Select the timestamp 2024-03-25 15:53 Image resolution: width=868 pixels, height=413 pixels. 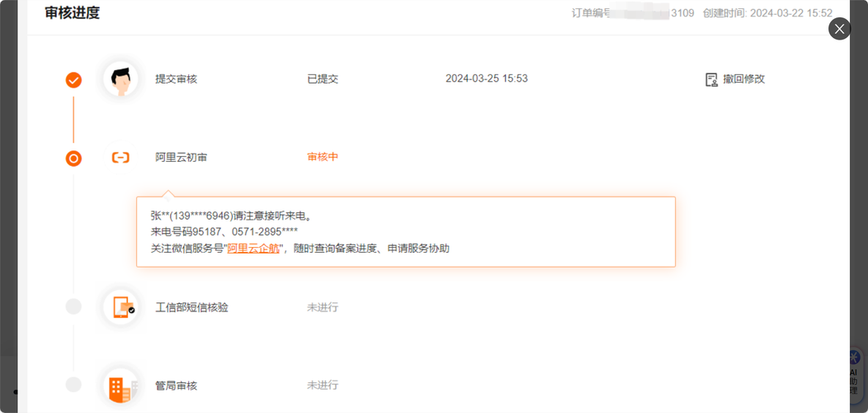point(487,78)
